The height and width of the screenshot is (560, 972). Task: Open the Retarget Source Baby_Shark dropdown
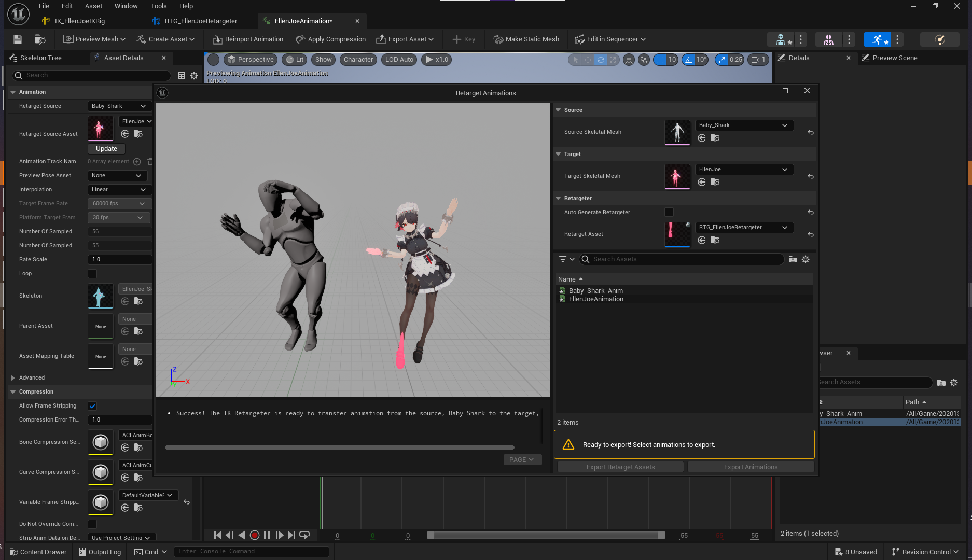[x=119, y=106]
